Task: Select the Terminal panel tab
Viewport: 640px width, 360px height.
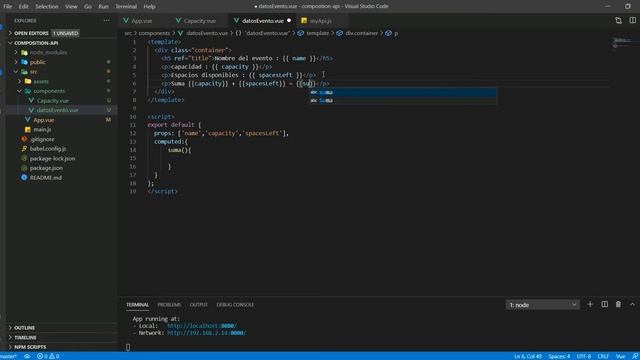Action: 138,305
